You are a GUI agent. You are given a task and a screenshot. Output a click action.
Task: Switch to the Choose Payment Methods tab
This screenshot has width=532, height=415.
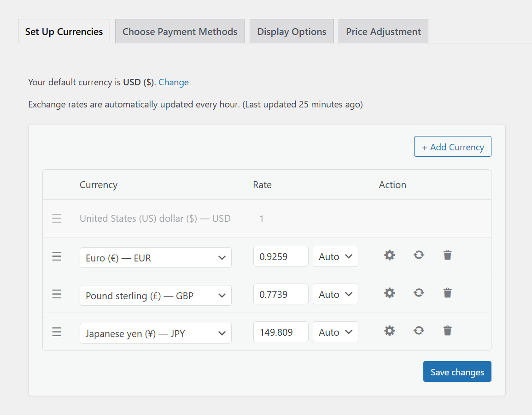pyautogui.click(x=180, y=31)
